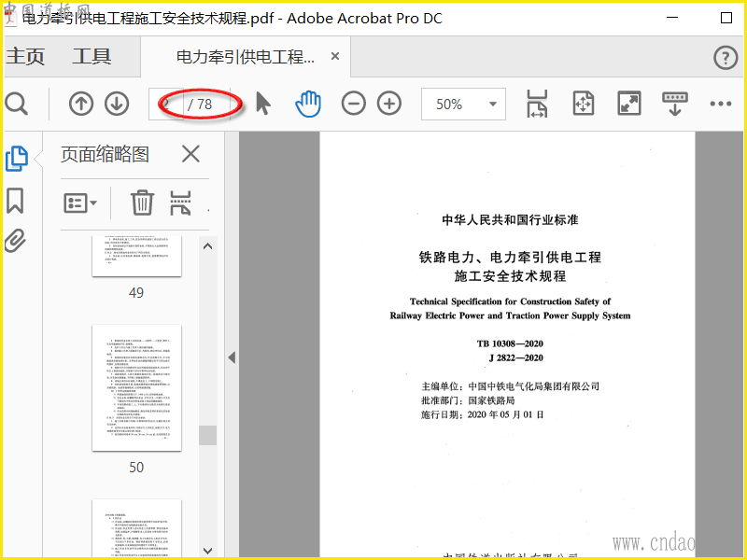Image resolution: width=747 pixels, height=560 pixels.
Task: Open the read mode keyboard-down icon
Action: [x=674, y=104]
